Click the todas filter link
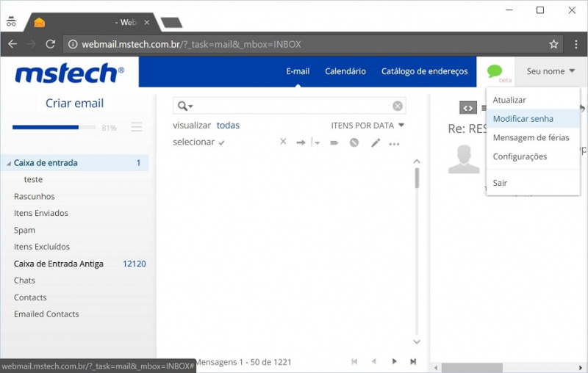Screen dimensions: 588x373 pos(228,126)
